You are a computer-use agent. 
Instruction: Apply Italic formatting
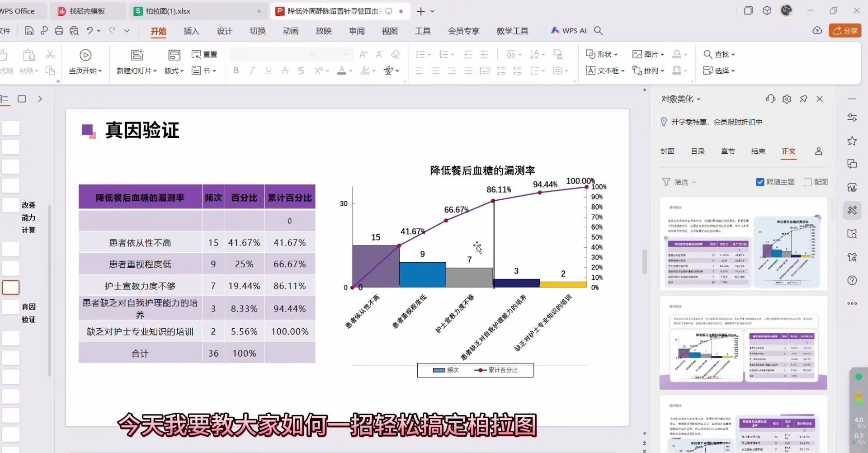coord(252,71)
